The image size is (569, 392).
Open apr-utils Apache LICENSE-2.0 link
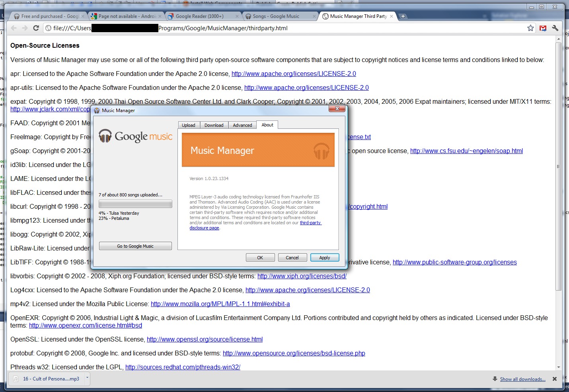pos(306,88)
